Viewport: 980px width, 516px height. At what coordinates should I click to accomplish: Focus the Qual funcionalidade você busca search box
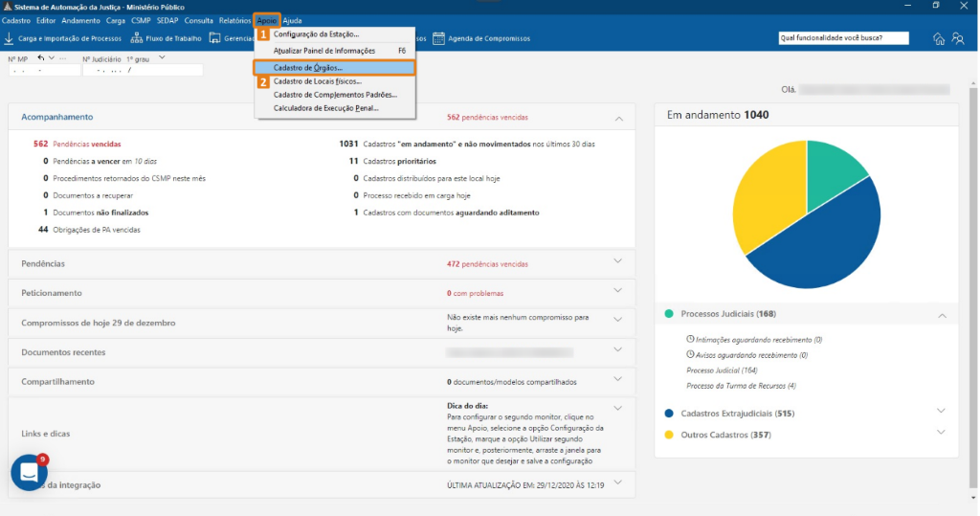pyautogui.click(x=843, y=38)
